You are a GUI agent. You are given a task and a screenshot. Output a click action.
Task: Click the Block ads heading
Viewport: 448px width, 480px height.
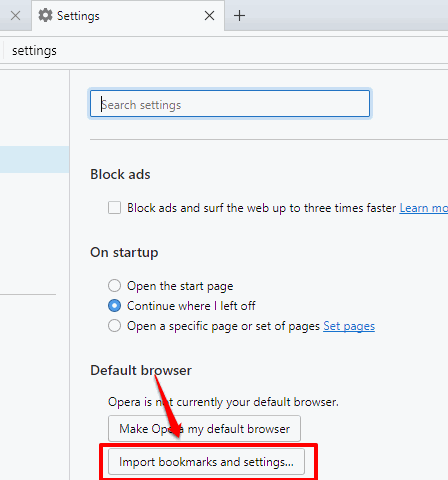tap(120, 174)
